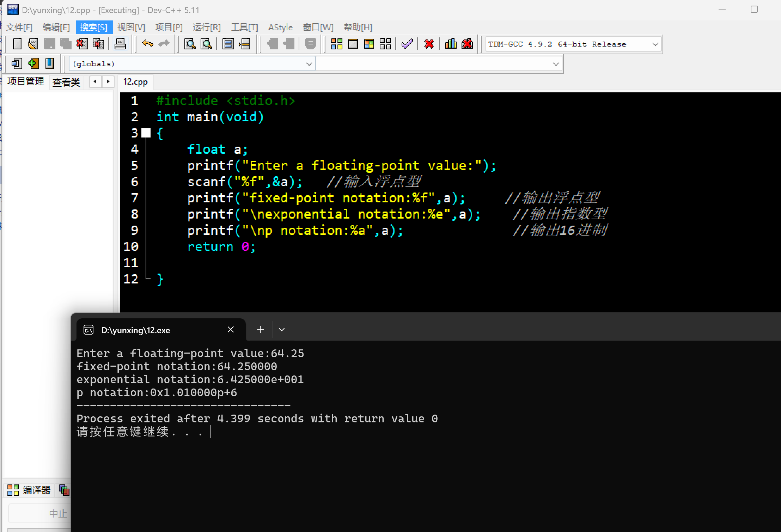The image size is (781, 532).
Task: Click the Compile colored-squares icon
Action: coord(336,44)
